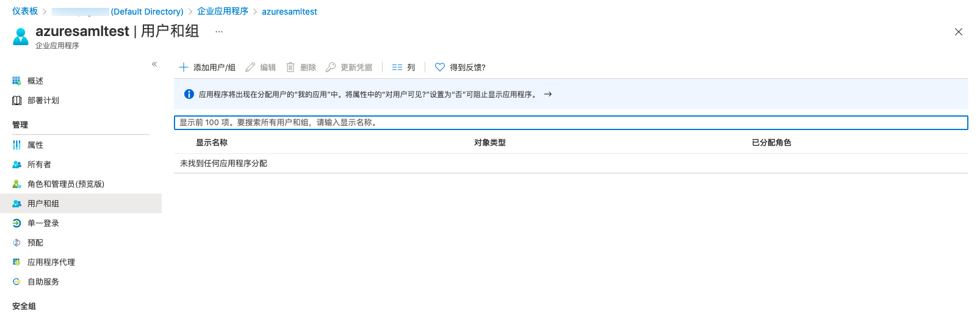The width and height of the screenshot is (980, 312).
Task: Click 仪表板 breadcrumb link
Action: [25, 12]
